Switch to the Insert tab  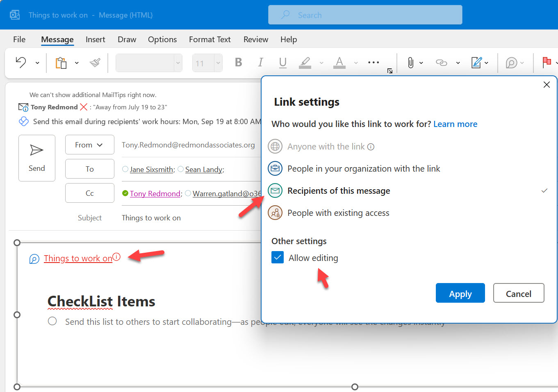(x=95, y=39)
